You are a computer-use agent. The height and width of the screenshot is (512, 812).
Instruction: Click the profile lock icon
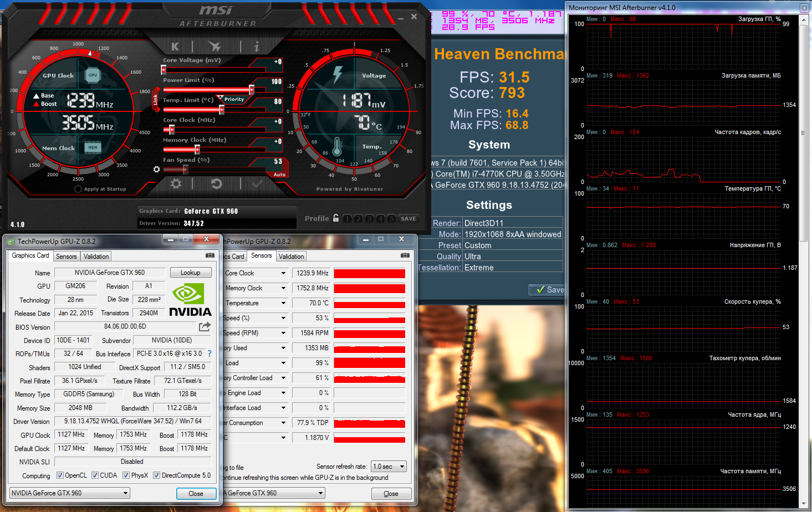pyautogui.click(x=336, y=218)
